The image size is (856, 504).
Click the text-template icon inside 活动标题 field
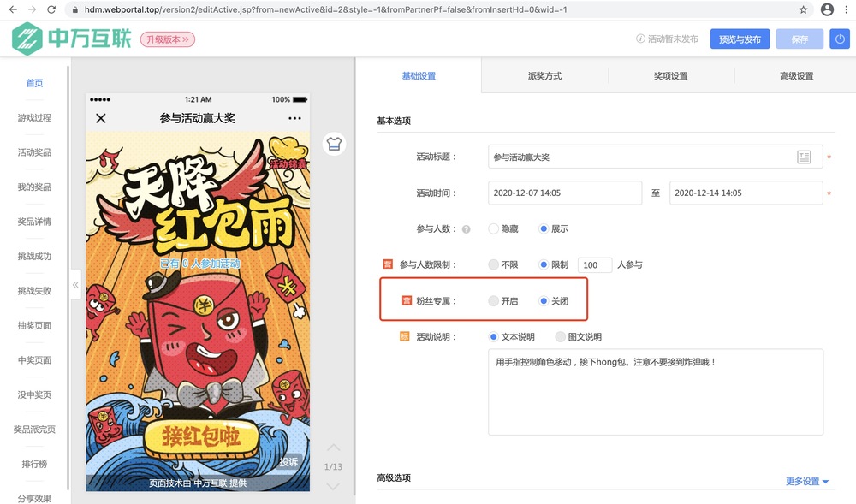point(803,156)
